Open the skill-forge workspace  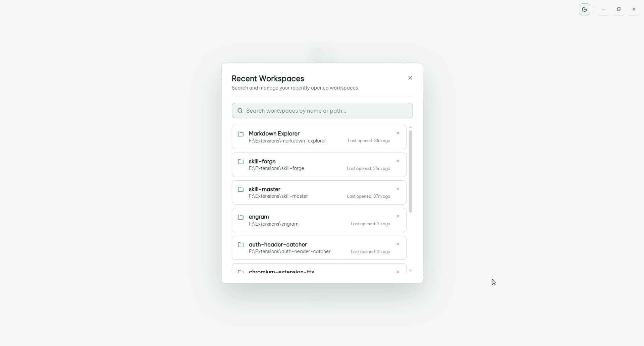(x=319, y=165)
